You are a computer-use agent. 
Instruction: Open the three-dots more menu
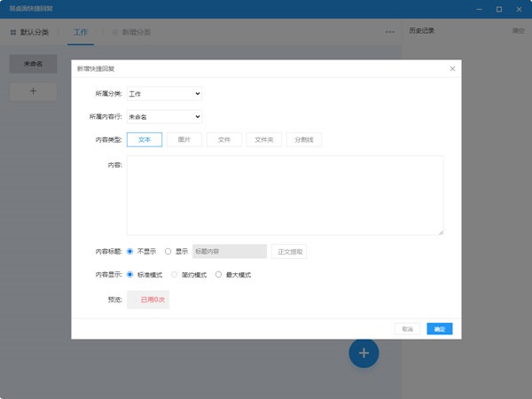tap(390, 32)
